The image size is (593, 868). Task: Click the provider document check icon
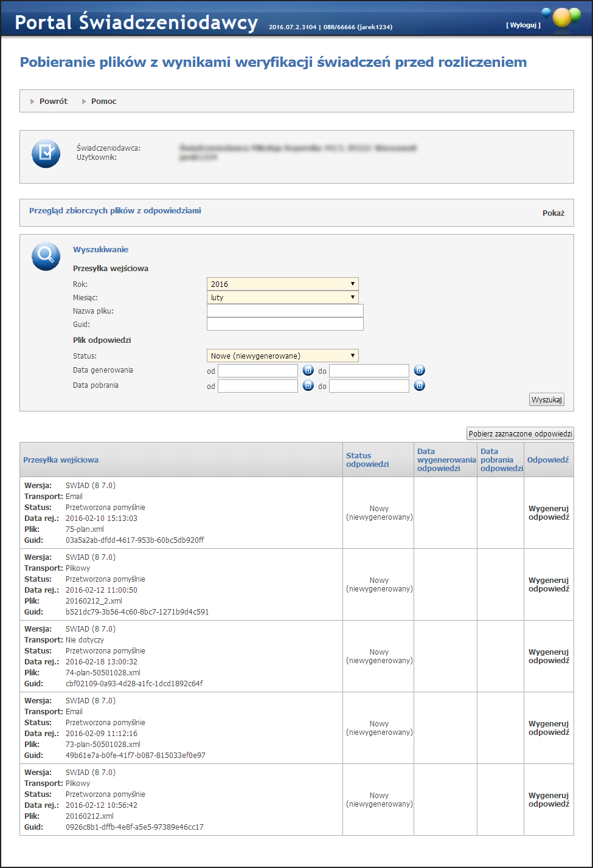tap(46, 154)
